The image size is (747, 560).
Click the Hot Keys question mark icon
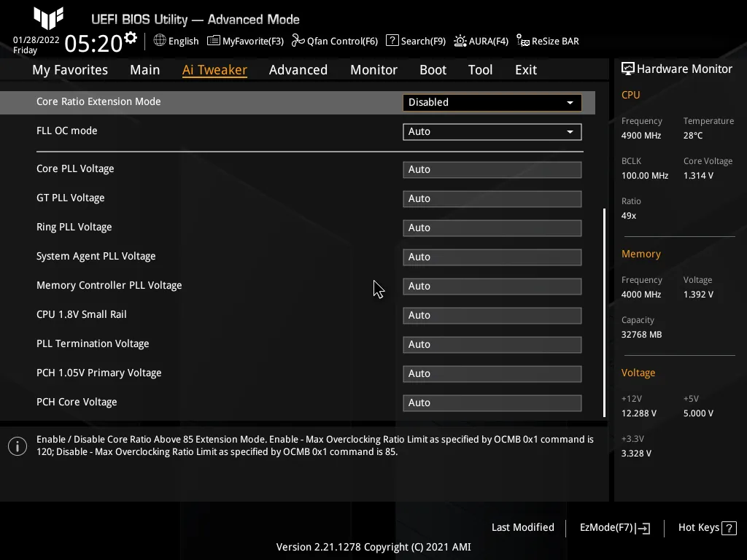click(x=729, y=528)
